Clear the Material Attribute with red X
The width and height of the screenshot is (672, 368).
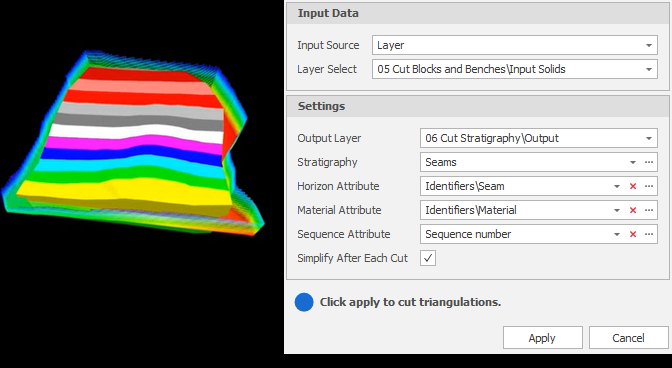tap(633, 210)
